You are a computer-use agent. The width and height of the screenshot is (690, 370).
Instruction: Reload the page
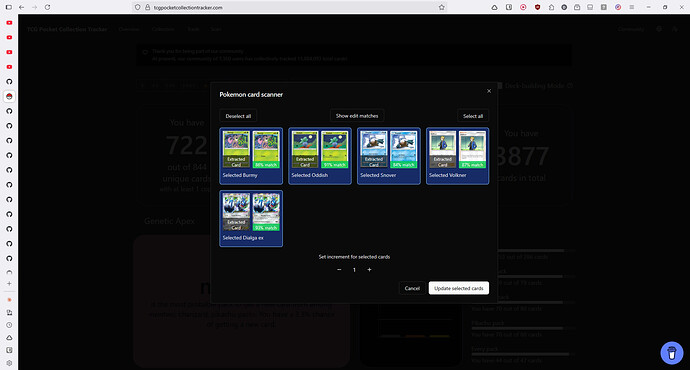[x=48, y=7]
